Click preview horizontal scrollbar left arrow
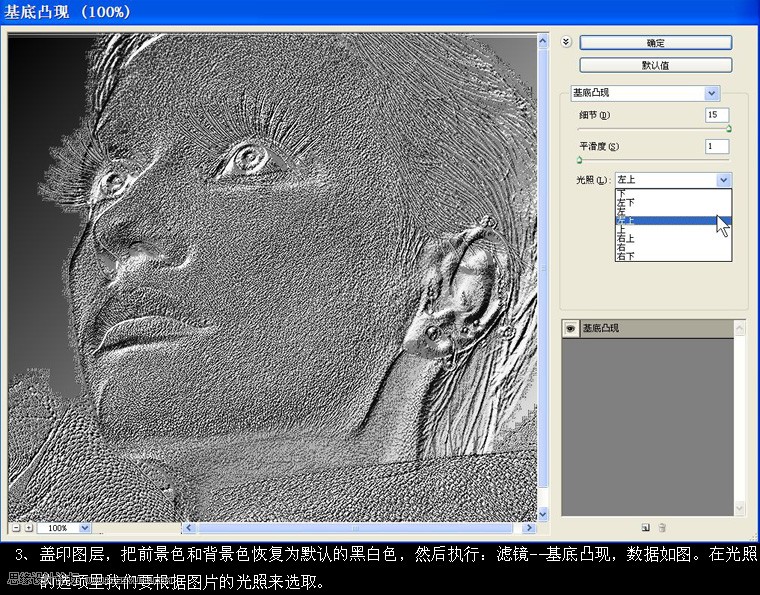Viewport: 760px width, 595px height. pyautogui.click(x=189, y=528)
